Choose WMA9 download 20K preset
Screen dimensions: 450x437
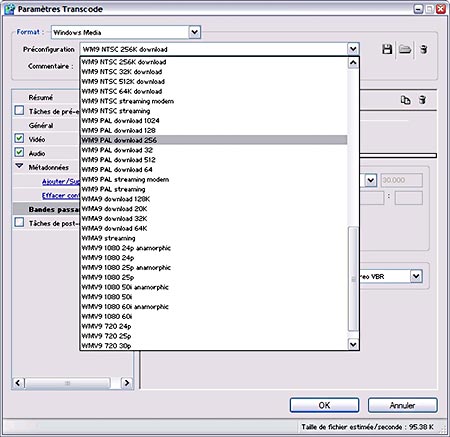point(214,209)
